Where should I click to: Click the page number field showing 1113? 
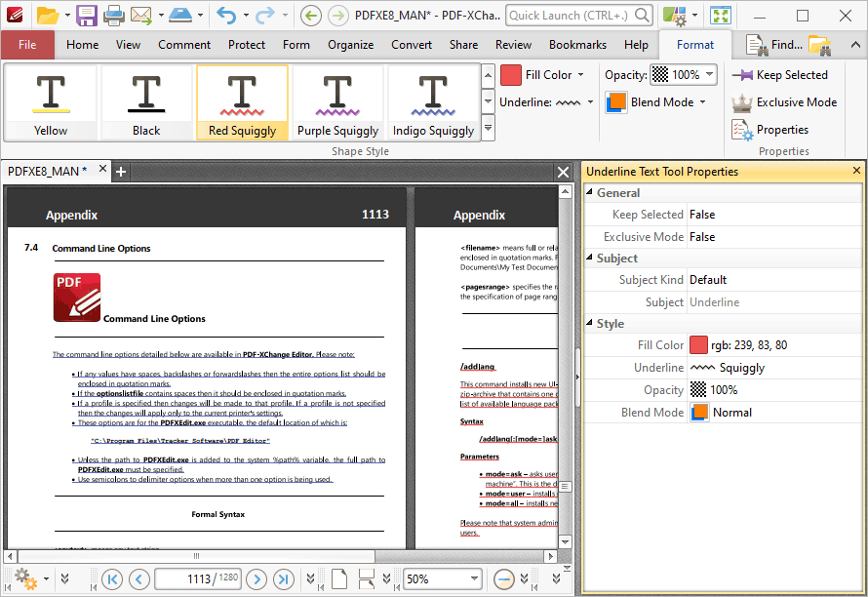[x=198, y=579]
